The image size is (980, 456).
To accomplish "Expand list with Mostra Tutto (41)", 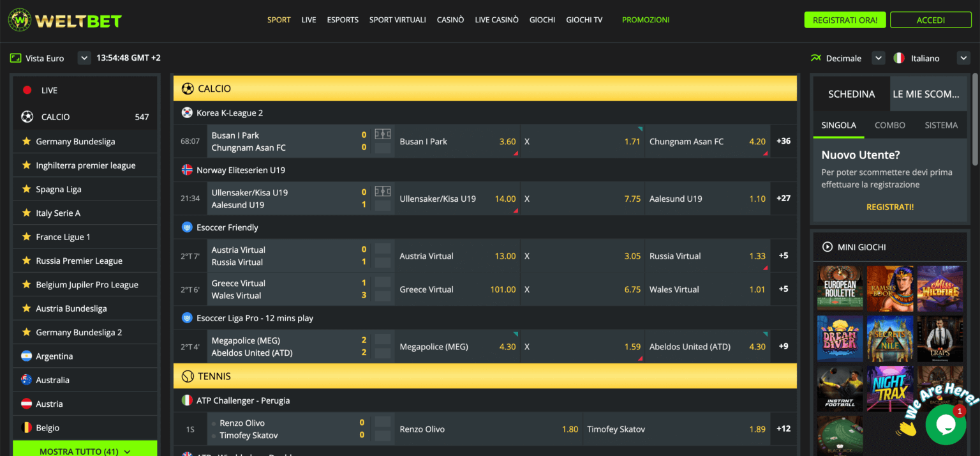I will point(85,448).
